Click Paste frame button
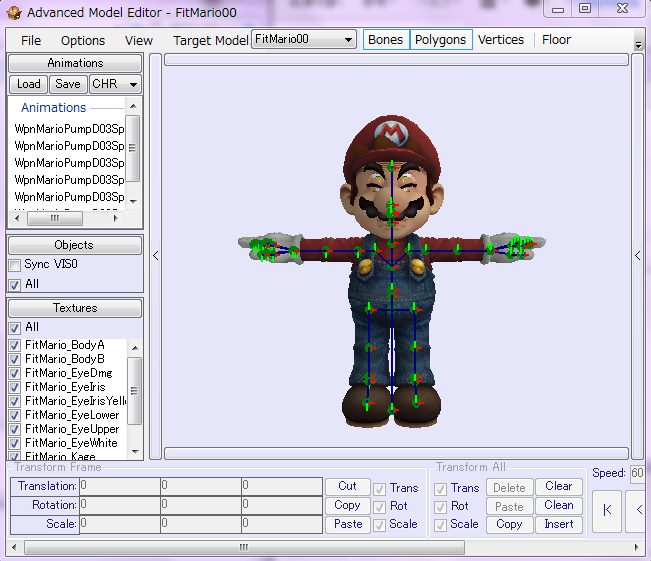This screenshot has height=561, width=651. pos(348,524)
